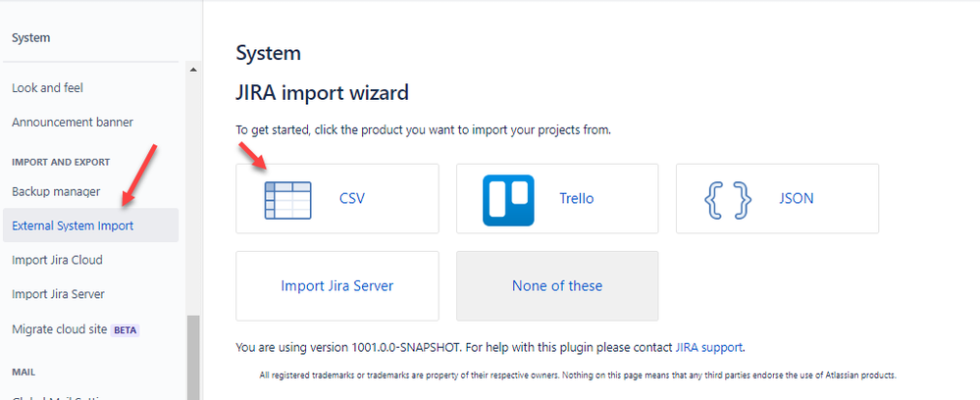
Task: Click the BETA badge next to Migrate
Action: point(125,330)
